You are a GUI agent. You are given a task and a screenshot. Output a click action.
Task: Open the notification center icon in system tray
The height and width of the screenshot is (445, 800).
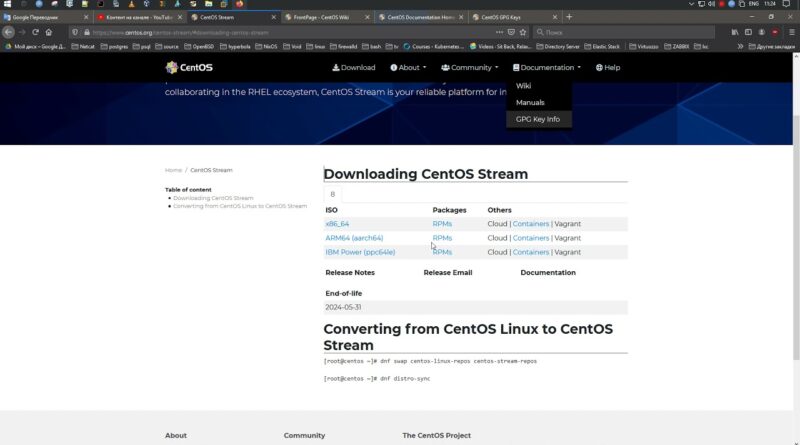tap(786, 4)
